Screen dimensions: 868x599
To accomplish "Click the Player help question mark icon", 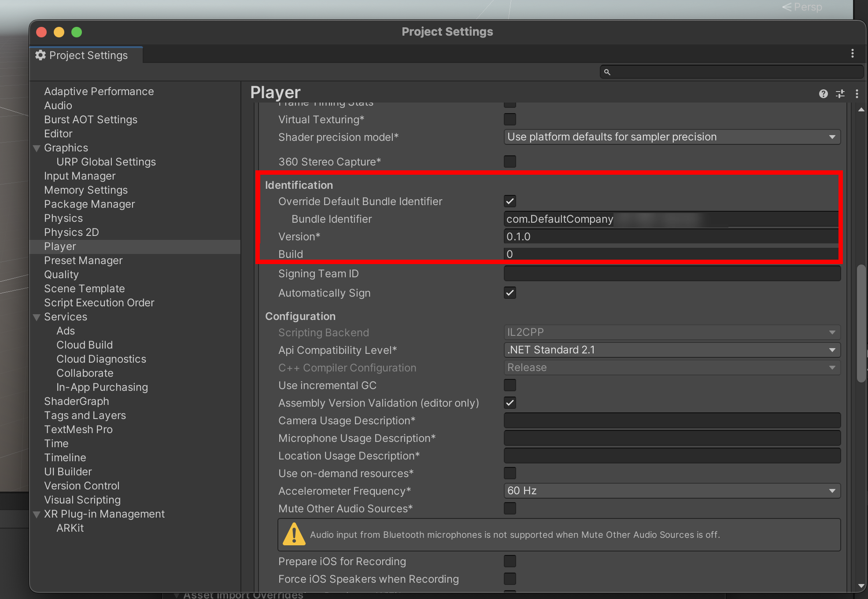I will pyautogui.click(x=823, y=94).
